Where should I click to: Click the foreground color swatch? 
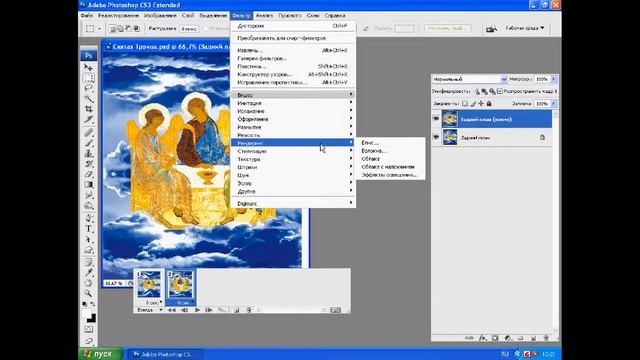[87, 313]
